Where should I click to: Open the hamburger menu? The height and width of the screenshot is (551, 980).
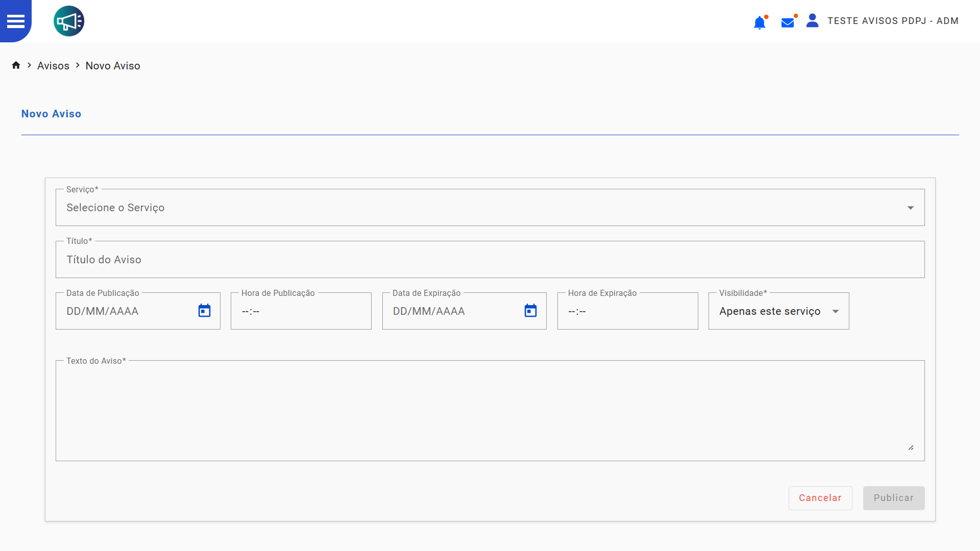point(15,21)
